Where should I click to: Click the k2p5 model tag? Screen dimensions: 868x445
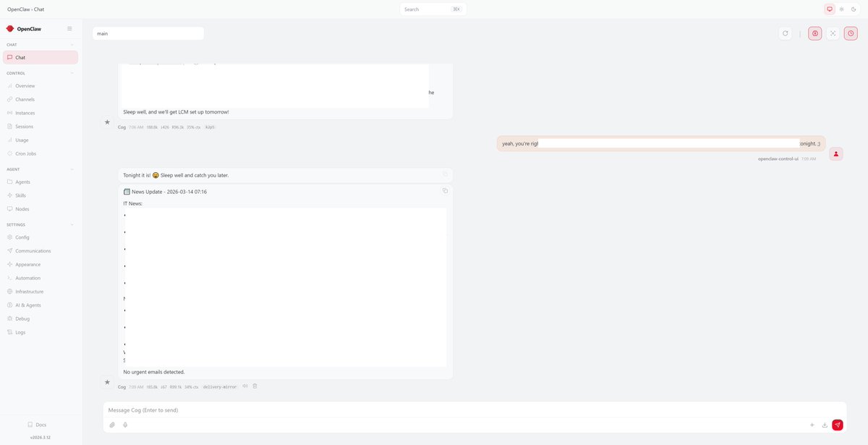tap(210, 127)
